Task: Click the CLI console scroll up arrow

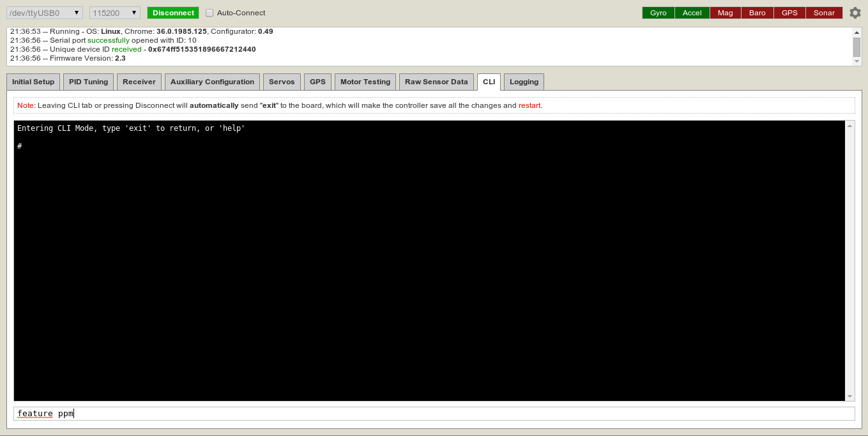Action: (849, 126)
